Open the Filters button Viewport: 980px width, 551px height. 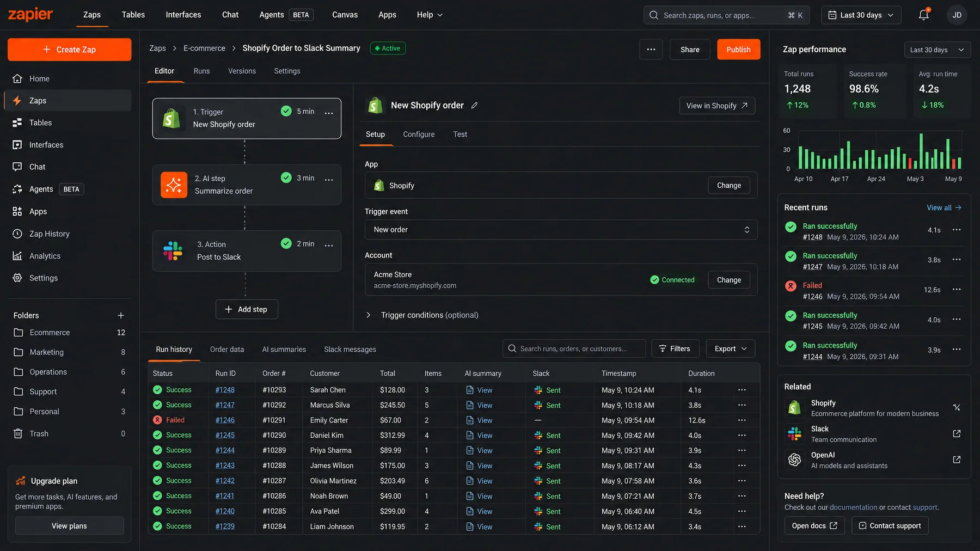coord(675,348)
